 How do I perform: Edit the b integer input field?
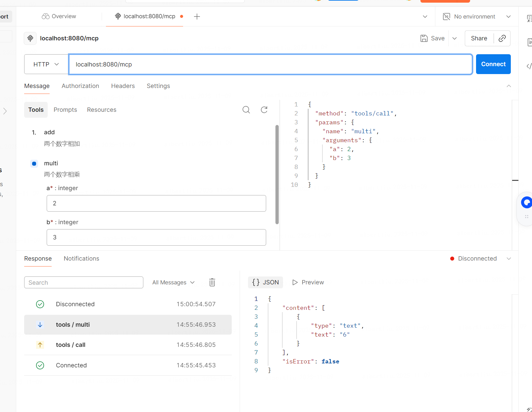(x=156, y=237)
